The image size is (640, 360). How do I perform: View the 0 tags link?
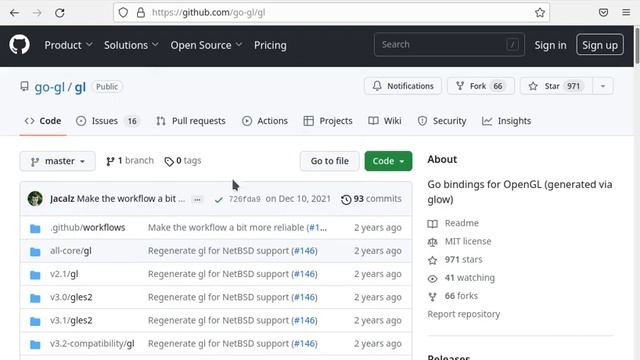click(183, 161)
